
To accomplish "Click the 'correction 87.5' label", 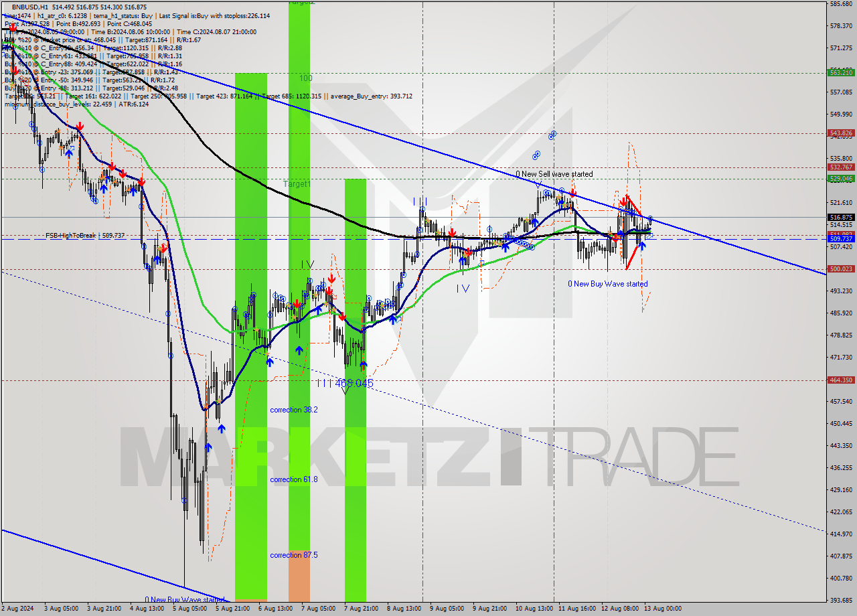I will (294, 555).
